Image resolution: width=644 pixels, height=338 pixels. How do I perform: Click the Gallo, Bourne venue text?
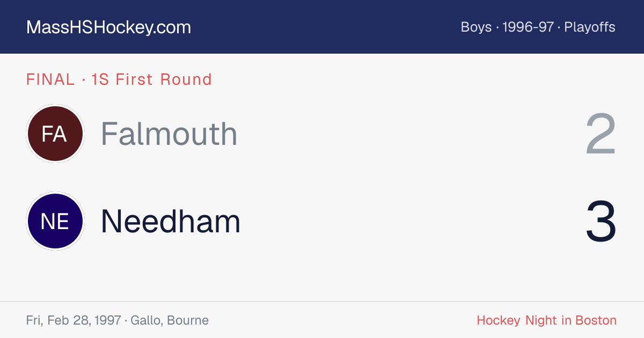click(169, 321)
